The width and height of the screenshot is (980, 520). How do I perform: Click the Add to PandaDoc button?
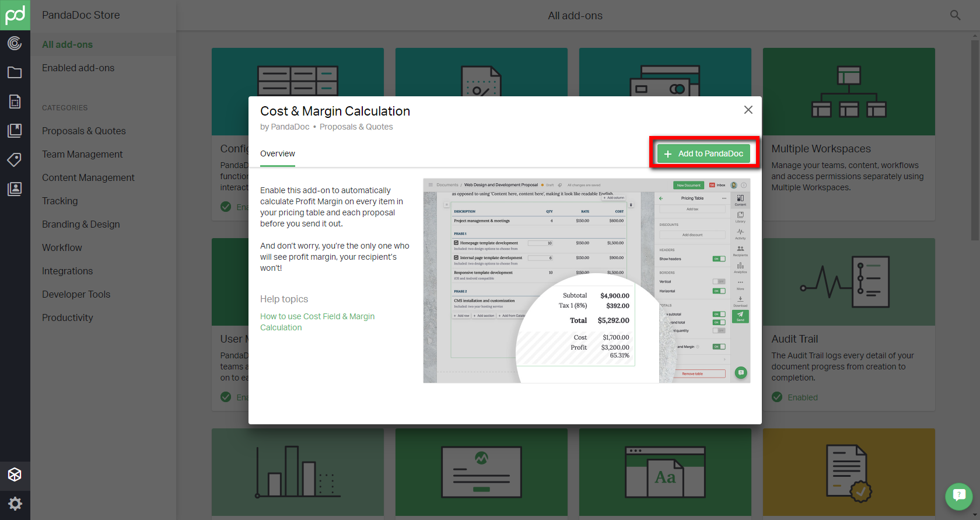click(x=703, y=153)
